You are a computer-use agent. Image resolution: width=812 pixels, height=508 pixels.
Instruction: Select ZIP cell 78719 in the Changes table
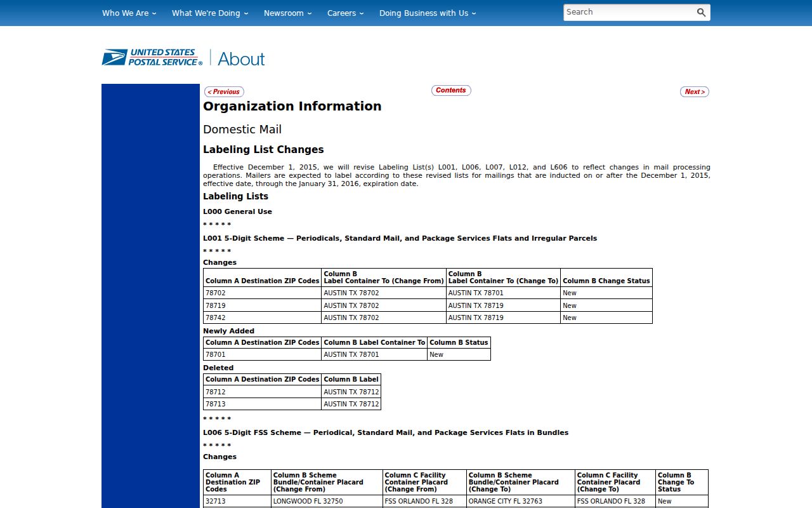(x=262, y=305)
